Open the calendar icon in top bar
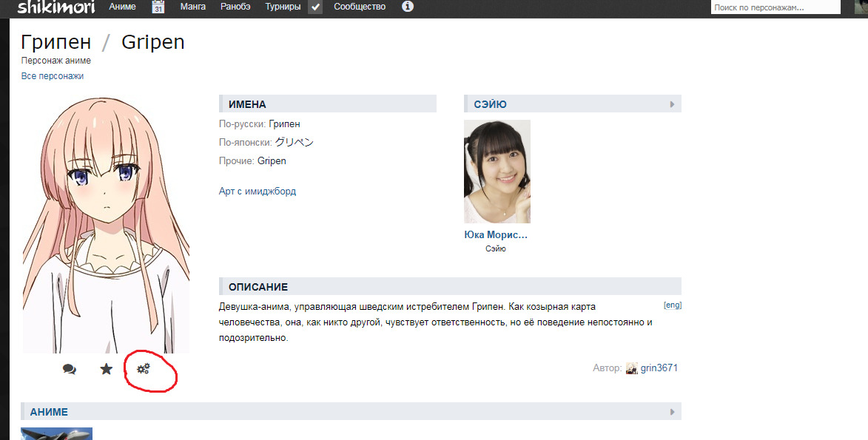Viewport: 868px width, 440px height. pyautogui.click(x=158, y=7)
